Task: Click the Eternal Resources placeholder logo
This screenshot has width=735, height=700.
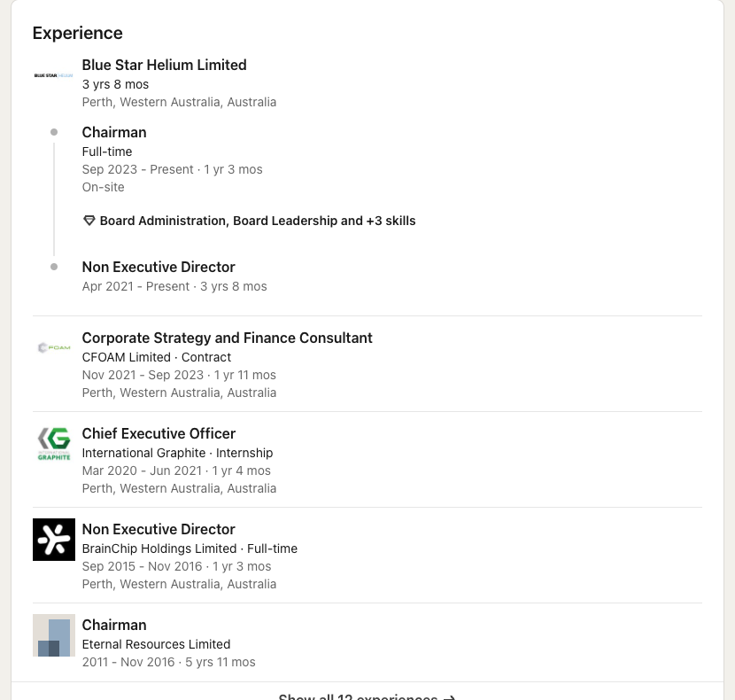Action: [x=53, y=635]
